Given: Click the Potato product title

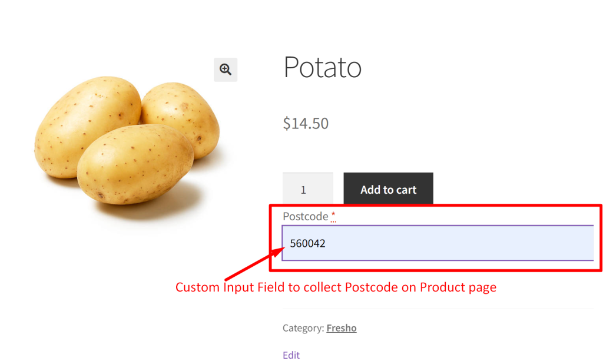Looking at the screenshot, I should coord(322,67).
